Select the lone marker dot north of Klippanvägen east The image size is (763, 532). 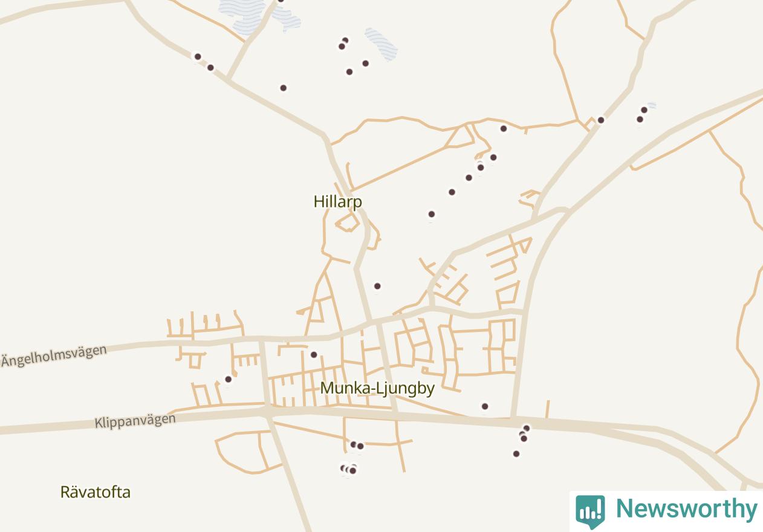pos(485,406)
